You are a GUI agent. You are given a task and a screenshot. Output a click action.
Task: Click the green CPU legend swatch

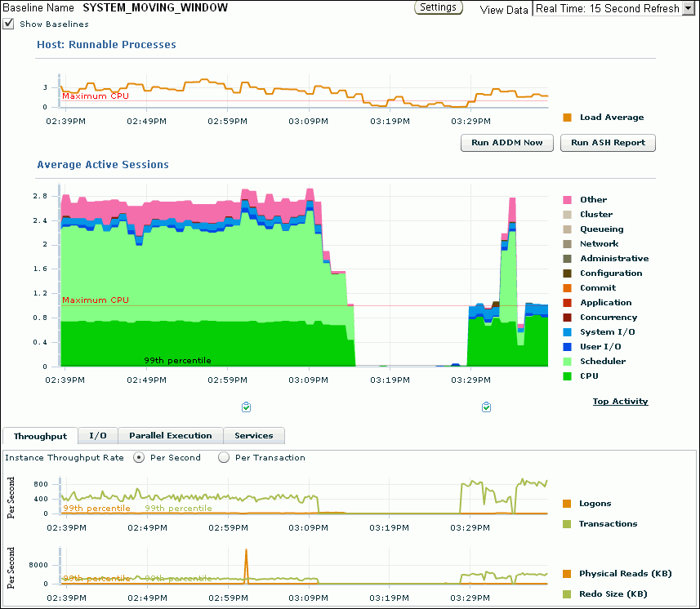(568, 376)
